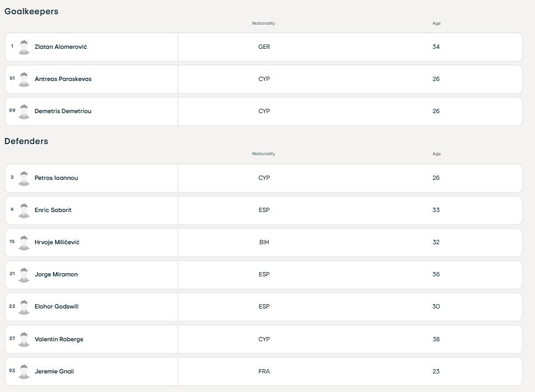
Task: Select the Jorge Miramon name link
Action: (x=56, y=275)
